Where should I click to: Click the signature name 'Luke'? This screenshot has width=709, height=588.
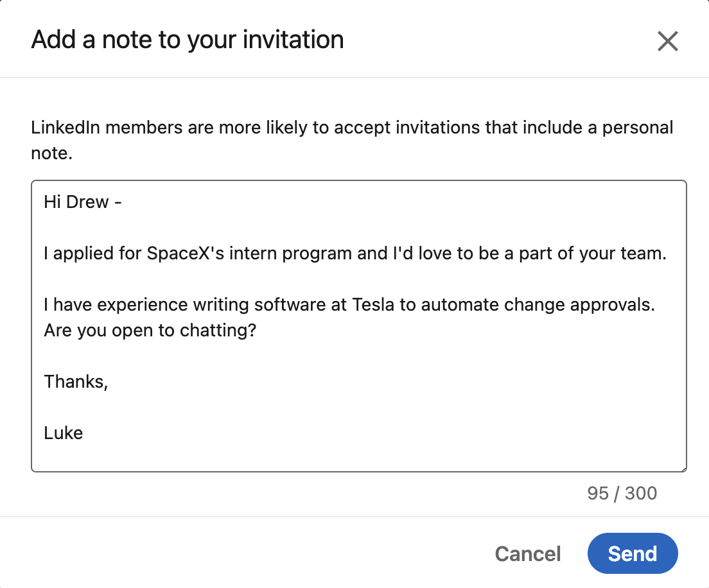pos(64,433)
